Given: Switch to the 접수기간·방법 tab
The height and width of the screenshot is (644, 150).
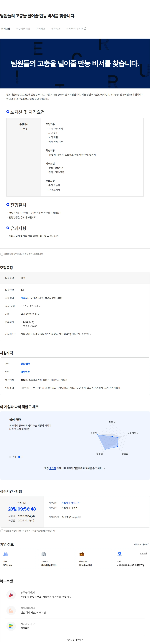Looking at the screenshot, I should click(23, 29).
